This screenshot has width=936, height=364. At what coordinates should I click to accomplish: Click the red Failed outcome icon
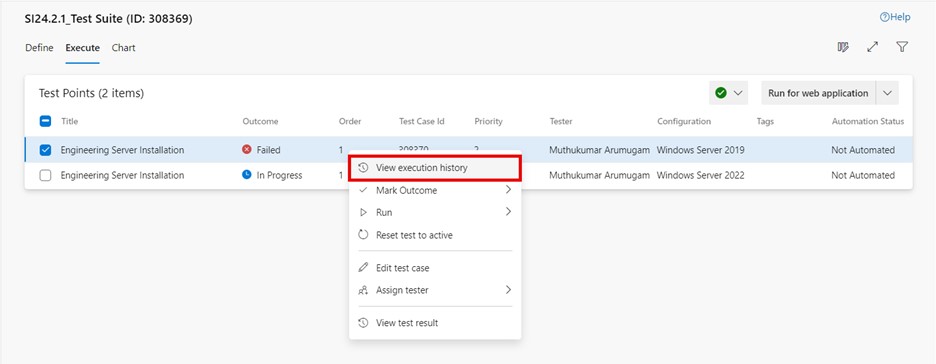[x=247, y=150]
